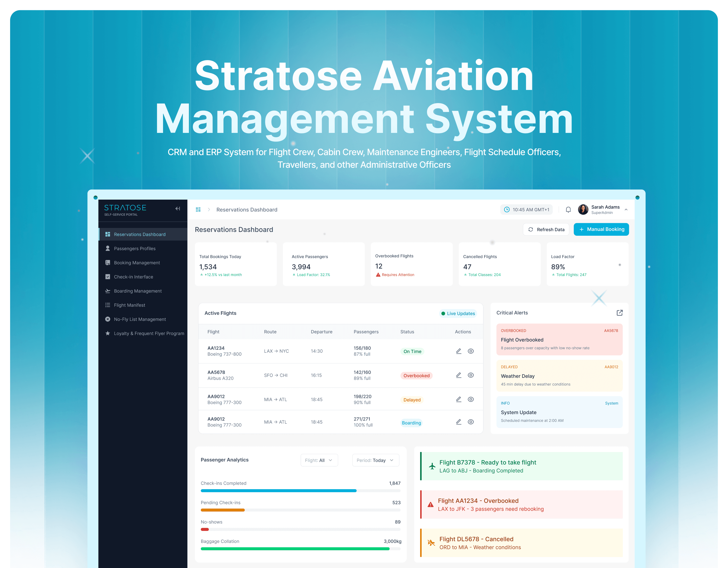
Task: Open Critical Alerts external link icon
Action: 619,313
